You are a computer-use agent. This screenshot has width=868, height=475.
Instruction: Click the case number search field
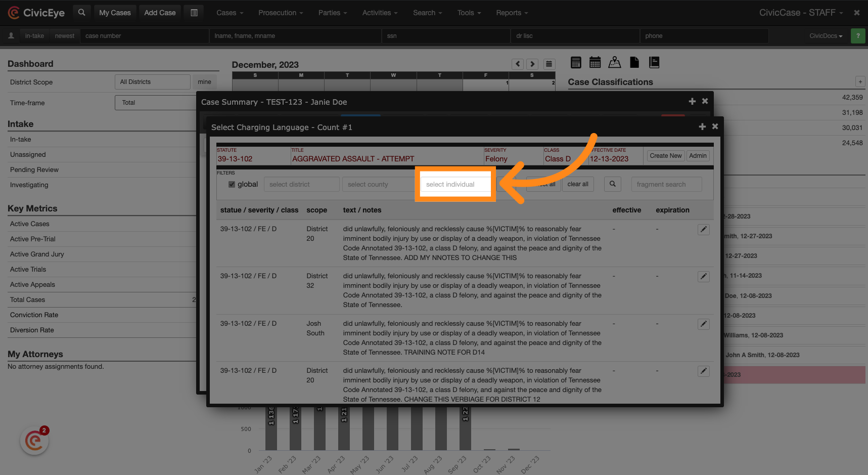pos(144,36)
